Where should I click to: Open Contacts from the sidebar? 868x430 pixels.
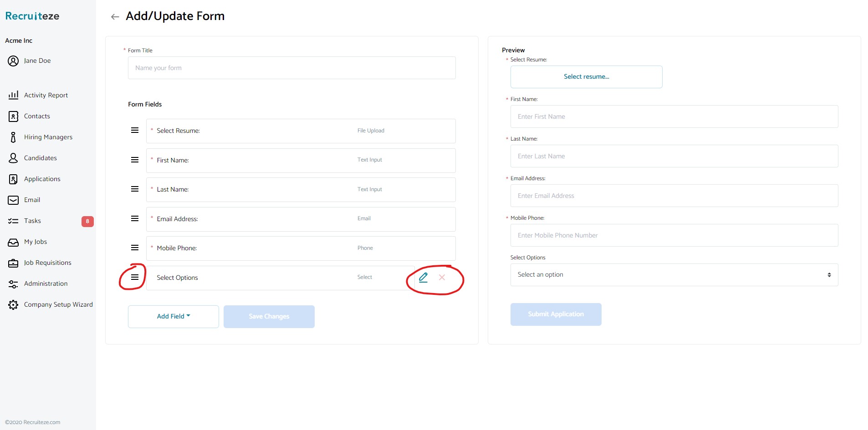tap(36, 116)
